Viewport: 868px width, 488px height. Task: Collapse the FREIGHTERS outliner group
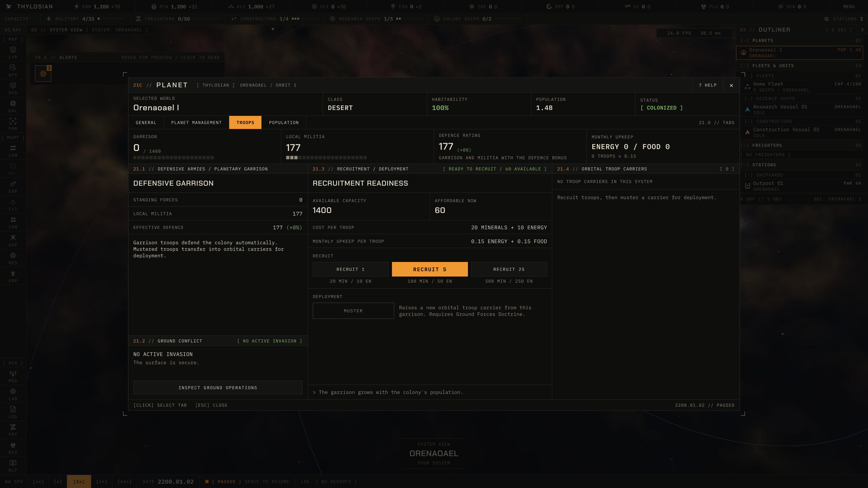[x=744, y=146]
